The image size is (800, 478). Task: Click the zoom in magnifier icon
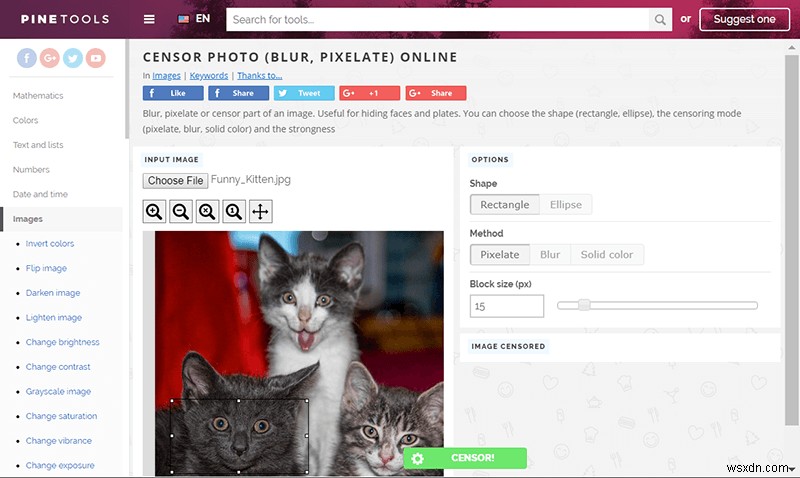tap(154, 211)
